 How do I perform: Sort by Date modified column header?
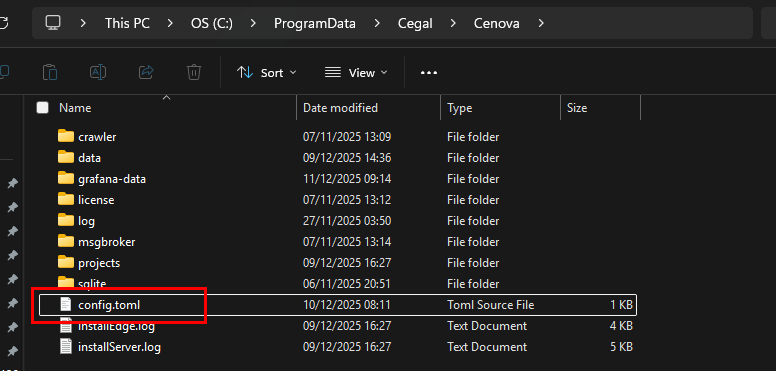click(340, 107)
